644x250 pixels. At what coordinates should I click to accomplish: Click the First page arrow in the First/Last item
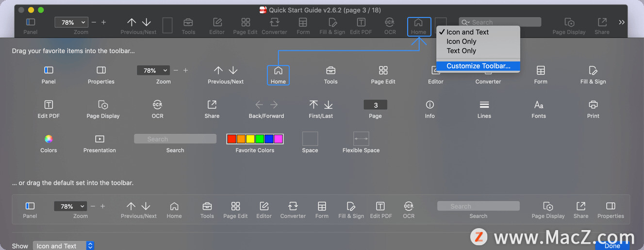point(314,105)
